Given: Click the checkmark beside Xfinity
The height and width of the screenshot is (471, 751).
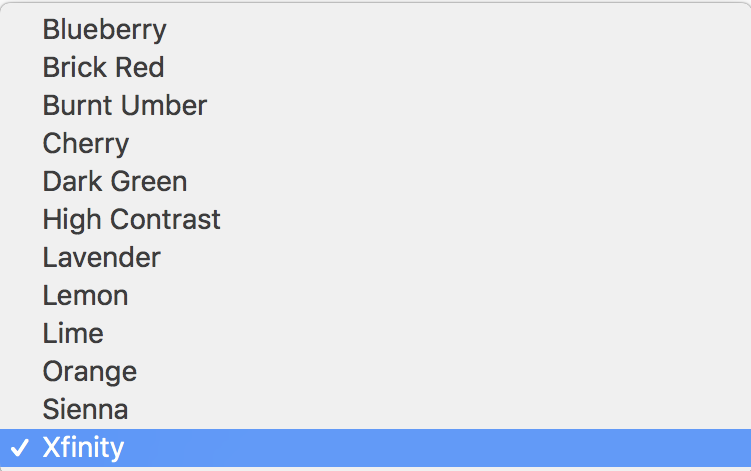Looking at the screenshot, I should (x=19, y=447).
